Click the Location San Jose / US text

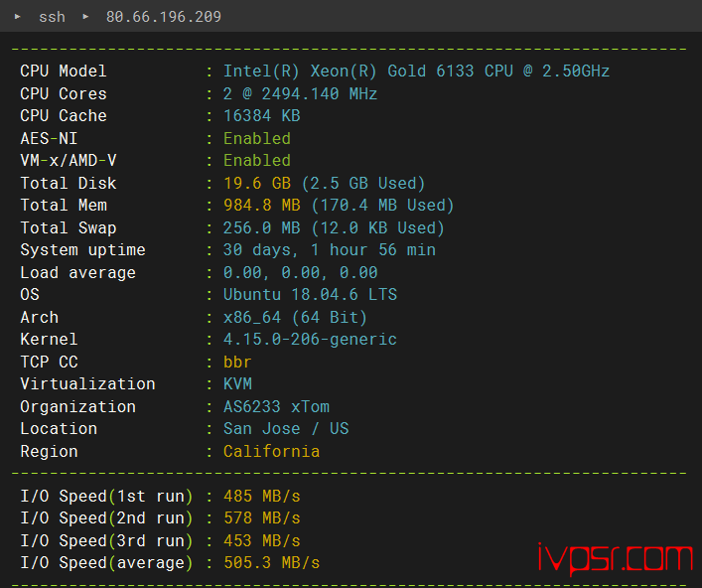click(286, 429)
